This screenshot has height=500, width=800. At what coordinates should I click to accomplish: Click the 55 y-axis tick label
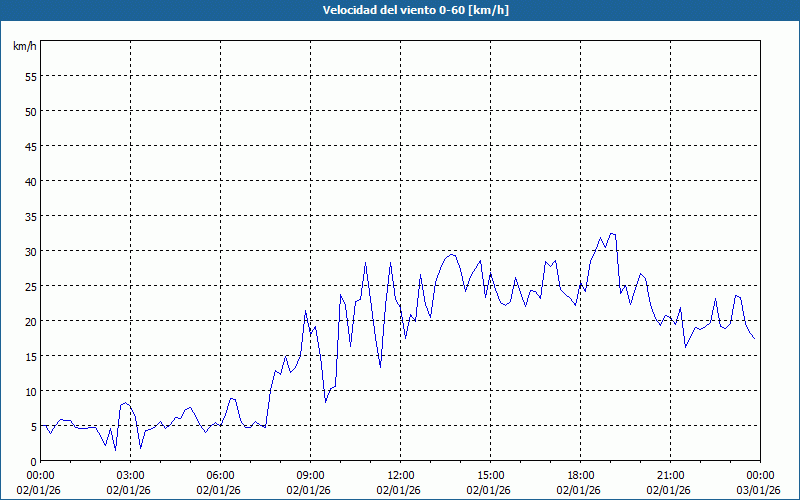(x=30, y=76)
